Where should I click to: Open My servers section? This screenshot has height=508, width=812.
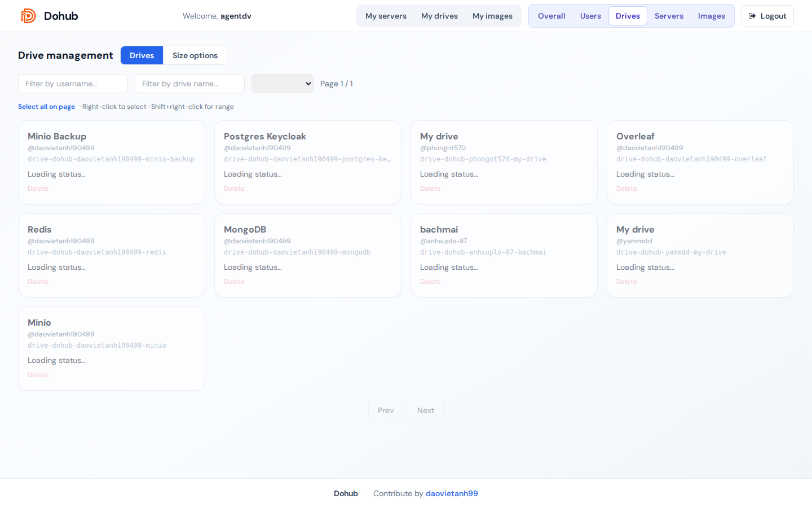386,16
